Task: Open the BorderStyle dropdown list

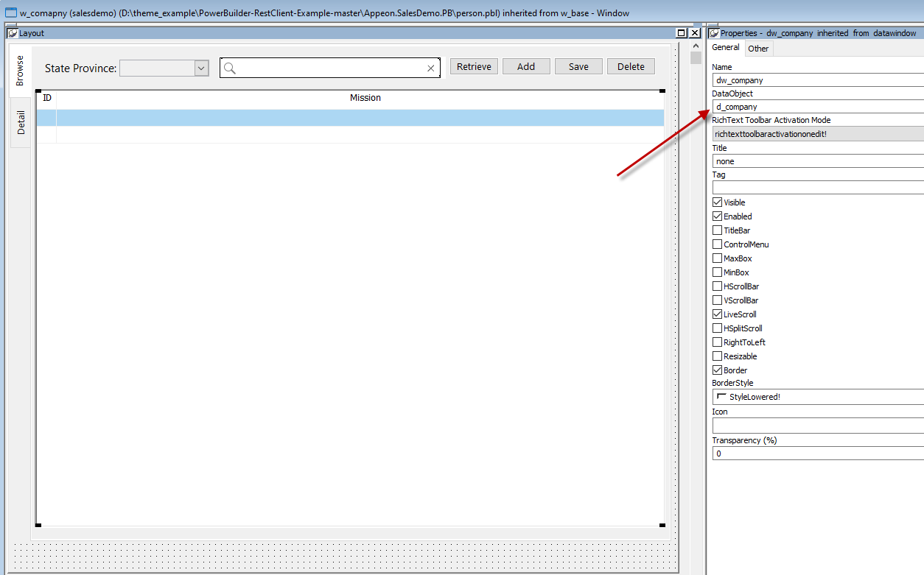Action: [818, 397]
